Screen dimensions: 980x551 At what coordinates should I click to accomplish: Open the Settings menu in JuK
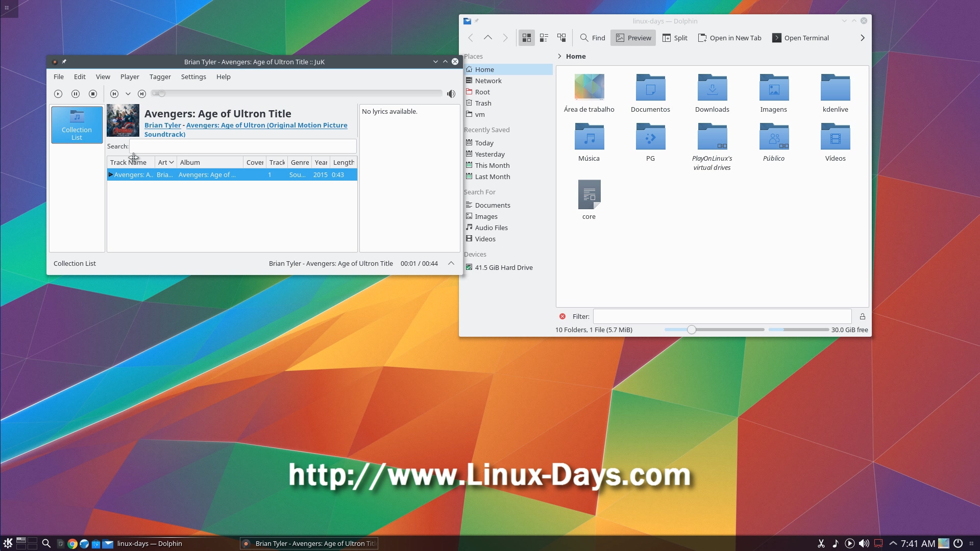[193, 77]
